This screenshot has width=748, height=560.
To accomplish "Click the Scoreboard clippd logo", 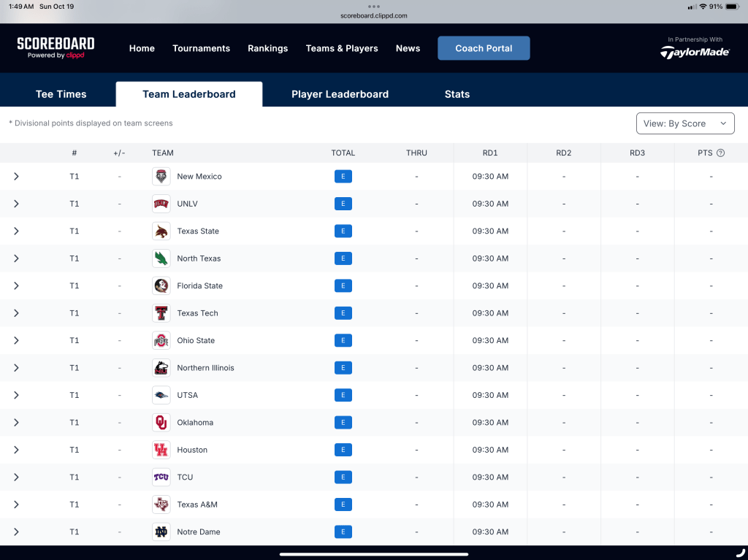I will pos(56,48).
